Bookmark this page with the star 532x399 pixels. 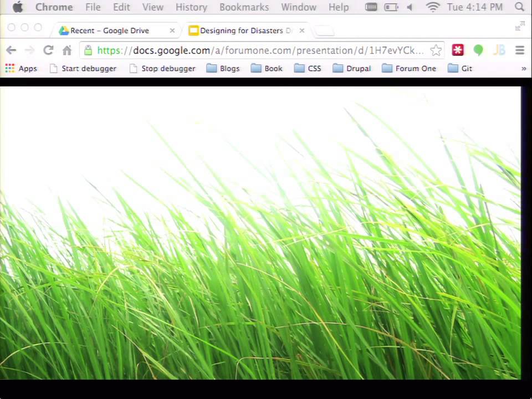tap(436, 50)
